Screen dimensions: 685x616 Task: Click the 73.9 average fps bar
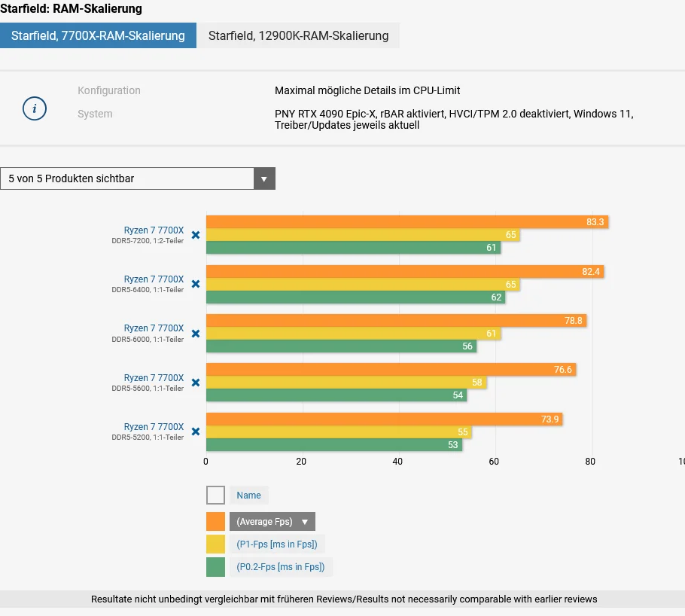pos(385,419)
